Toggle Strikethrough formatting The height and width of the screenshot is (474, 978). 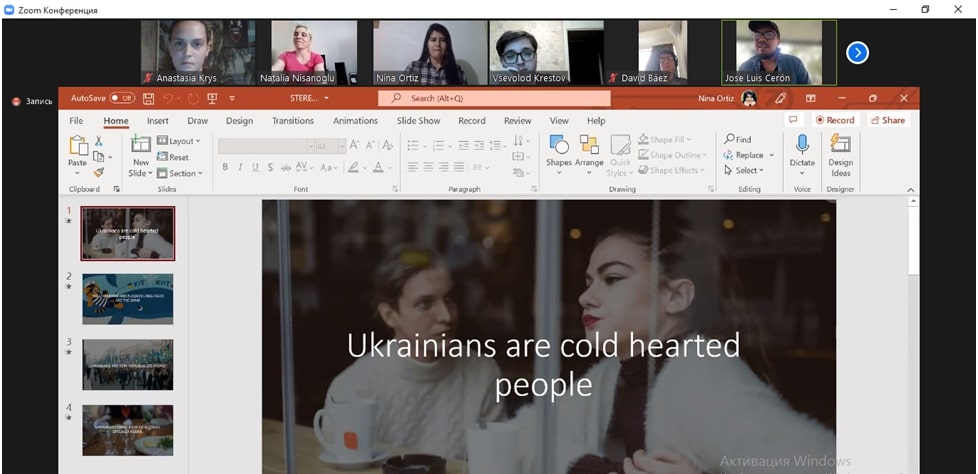pos(286,167)
